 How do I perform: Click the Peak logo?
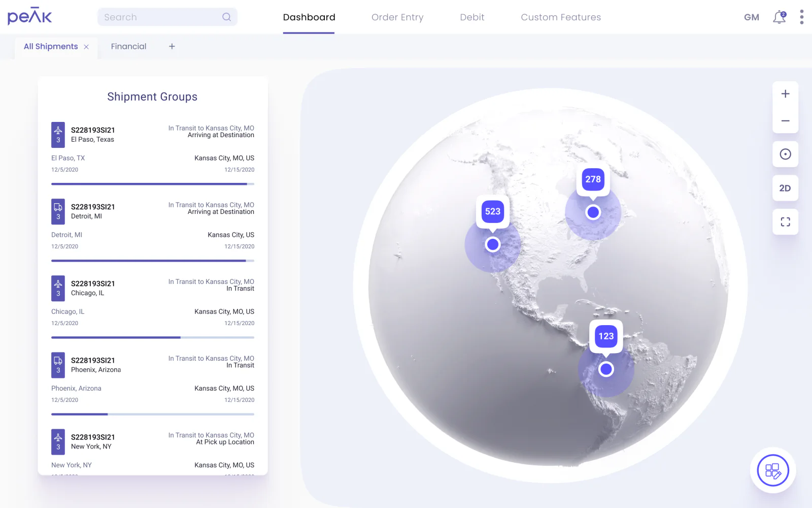pyautogui.click(x=29, y=16)
